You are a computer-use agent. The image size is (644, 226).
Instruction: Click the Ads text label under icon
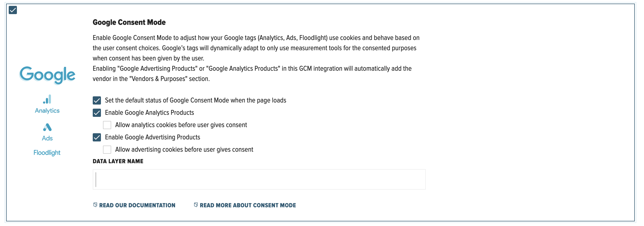click(47, 138)
